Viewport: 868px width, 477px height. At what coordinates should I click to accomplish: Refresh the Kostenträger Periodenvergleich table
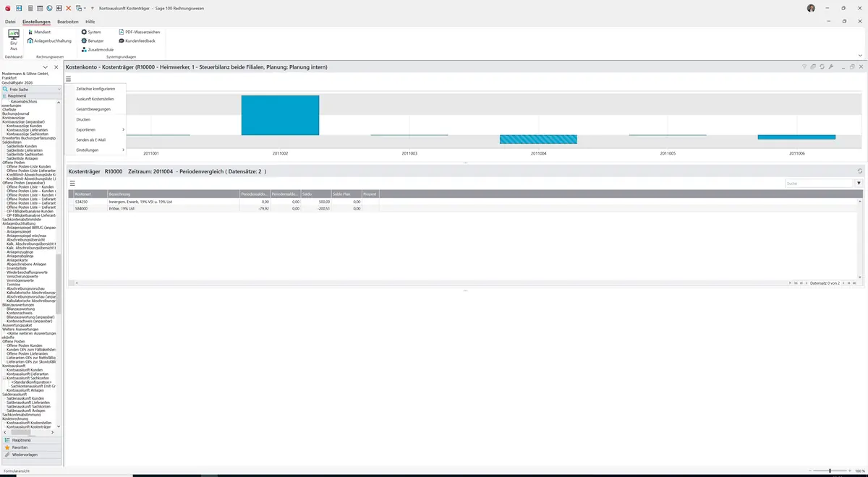pos(859,171)
